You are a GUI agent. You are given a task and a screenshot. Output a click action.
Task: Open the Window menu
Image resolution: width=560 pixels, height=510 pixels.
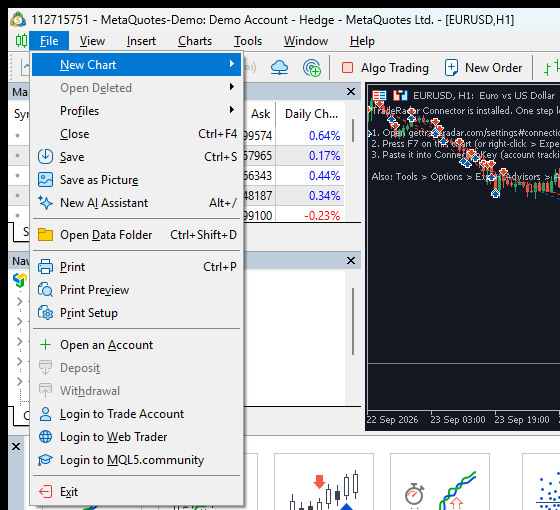pos(306,41)
